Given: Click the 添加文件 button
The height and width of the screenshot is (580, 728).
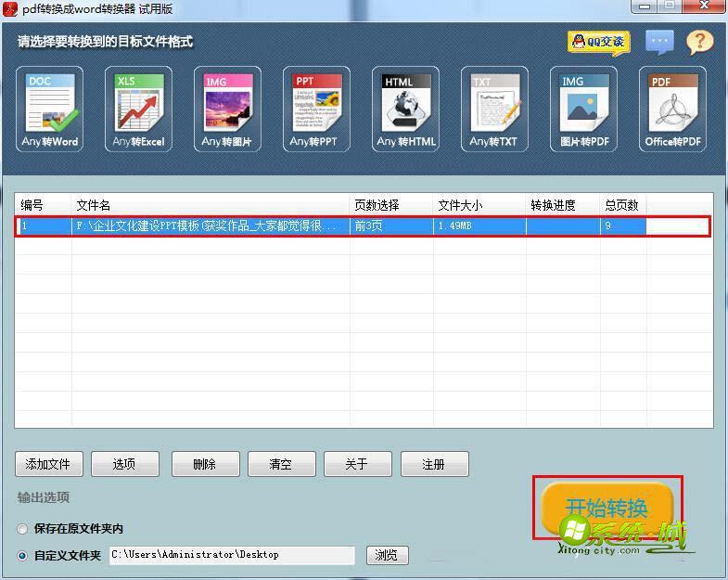Looking at the screenshot, I should click(x=49, y=464).
